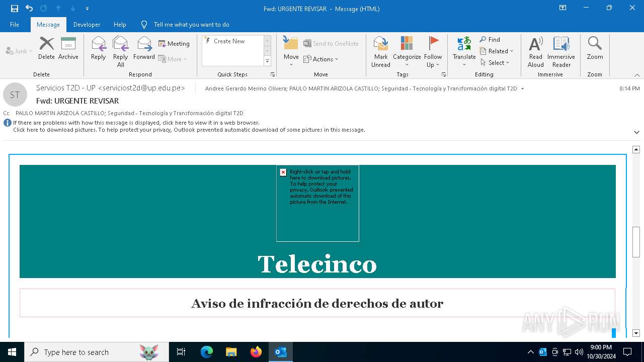Collapse the ribbon with the chevron
This screenshot has width=644, height=362.
637,74
